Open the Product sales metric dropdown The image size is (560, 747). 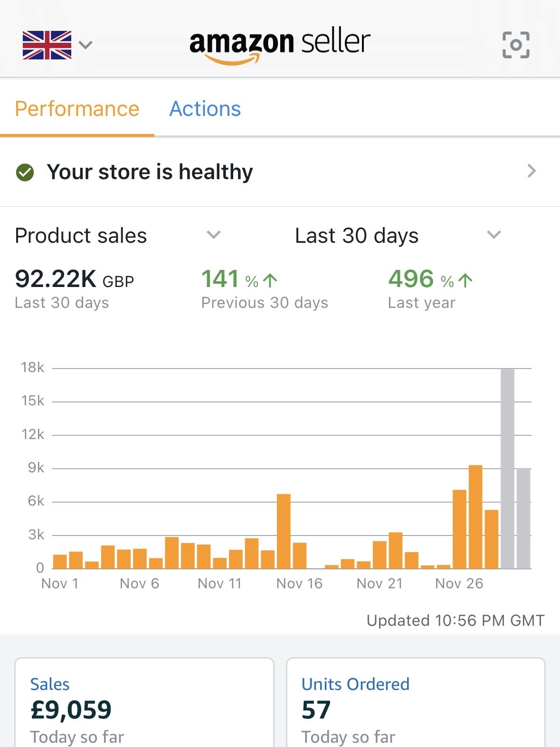tap(214, 235)
